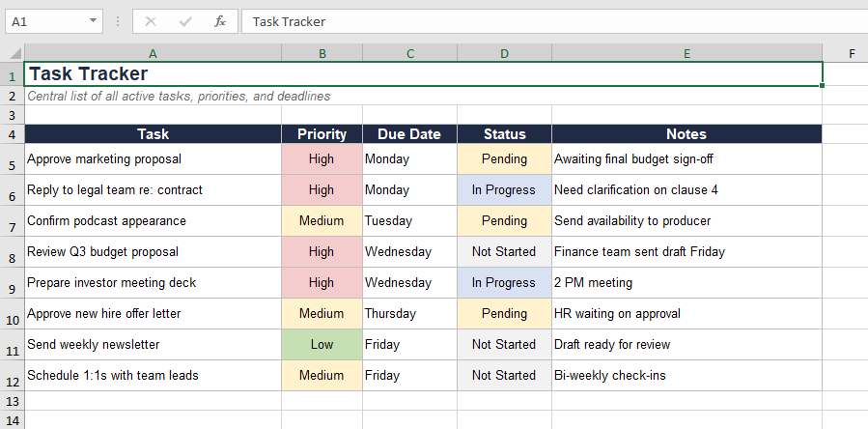
Task: Select row 3 header
Action: (x=14, y=115)
